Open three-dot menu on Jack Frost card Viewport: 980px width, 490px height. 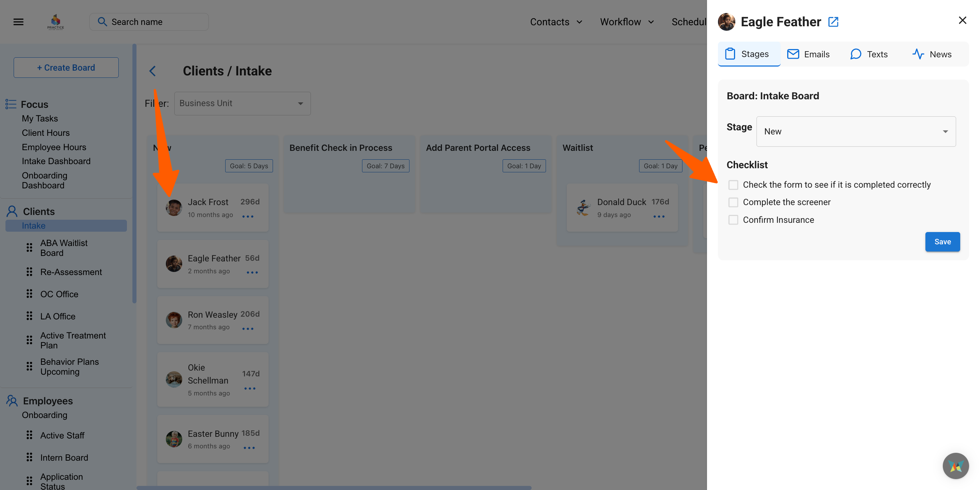(248, 216)
